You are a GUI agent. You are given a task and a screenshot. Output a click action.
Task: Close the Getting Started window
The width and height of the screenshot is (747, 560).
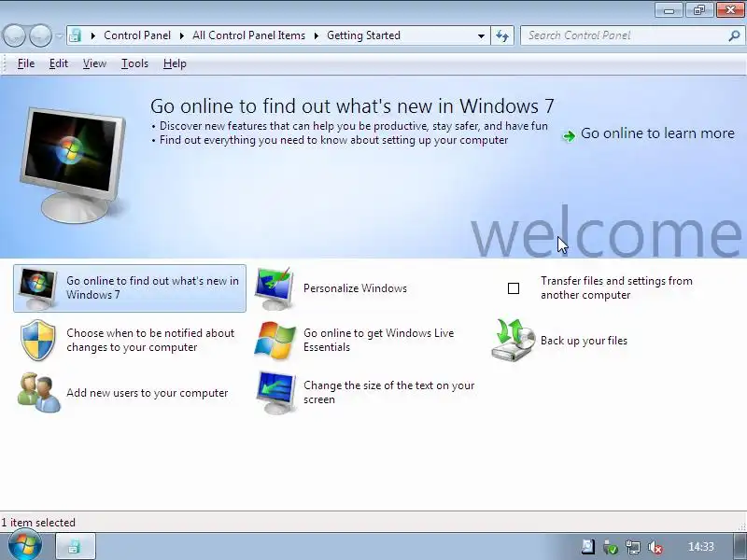pos(731,9)
